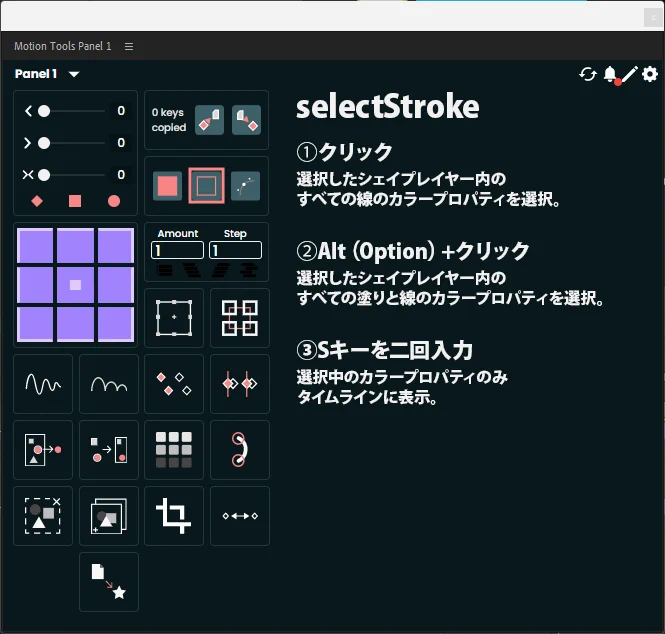Click the gray nine-square grid icon

(174, 450)
